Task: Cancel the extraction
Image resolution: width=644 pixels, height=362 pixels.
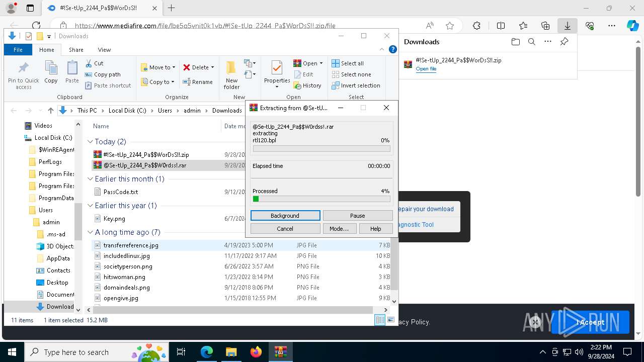Action: pos(285,229)
